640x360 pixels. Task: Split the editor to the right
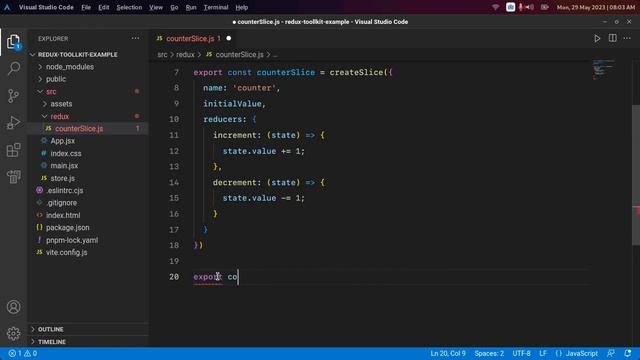pos(612,38)
